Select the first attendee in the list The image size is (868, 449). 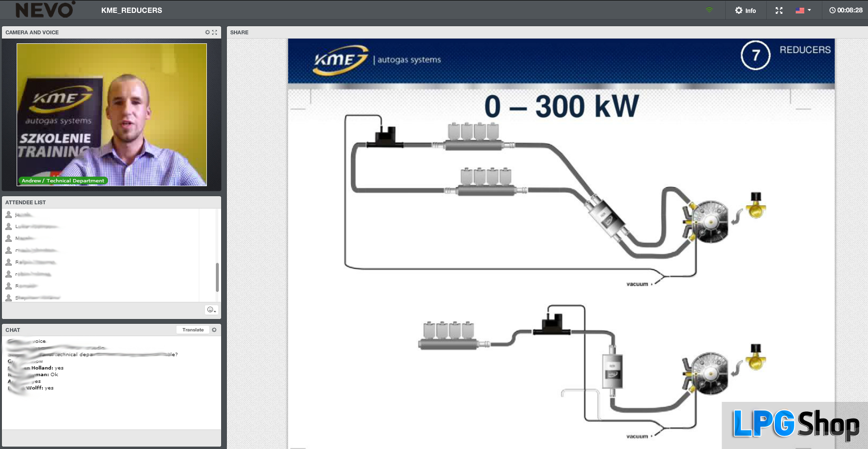pyautogui.click(x=100, y=215)
